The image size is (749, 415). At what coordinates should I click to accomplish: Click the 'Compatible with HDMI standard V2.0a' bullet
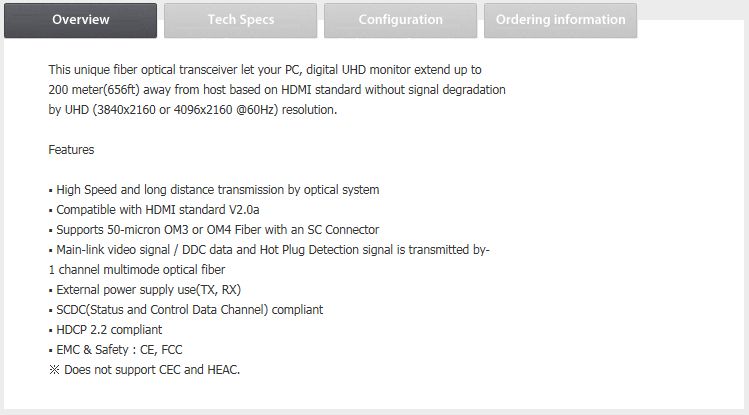coord(154,210)
